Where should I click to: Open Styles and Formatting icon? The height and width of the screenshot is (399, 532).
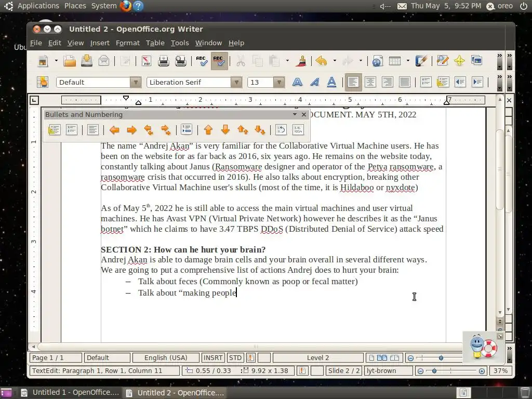pyautogui.click(x=43, y=82)
